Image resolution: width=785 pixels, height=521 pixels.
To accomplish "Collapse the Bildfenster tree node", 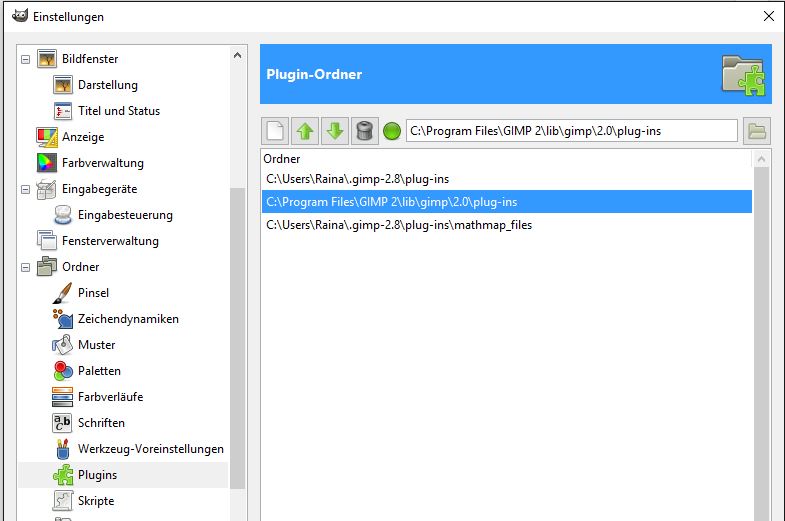I will coord(26,60).
